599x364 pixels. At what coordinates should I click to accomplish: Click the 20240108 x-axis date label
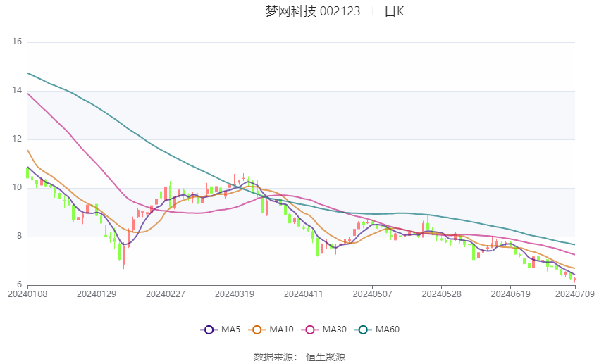pyautogui.click(x=27, y=294)
